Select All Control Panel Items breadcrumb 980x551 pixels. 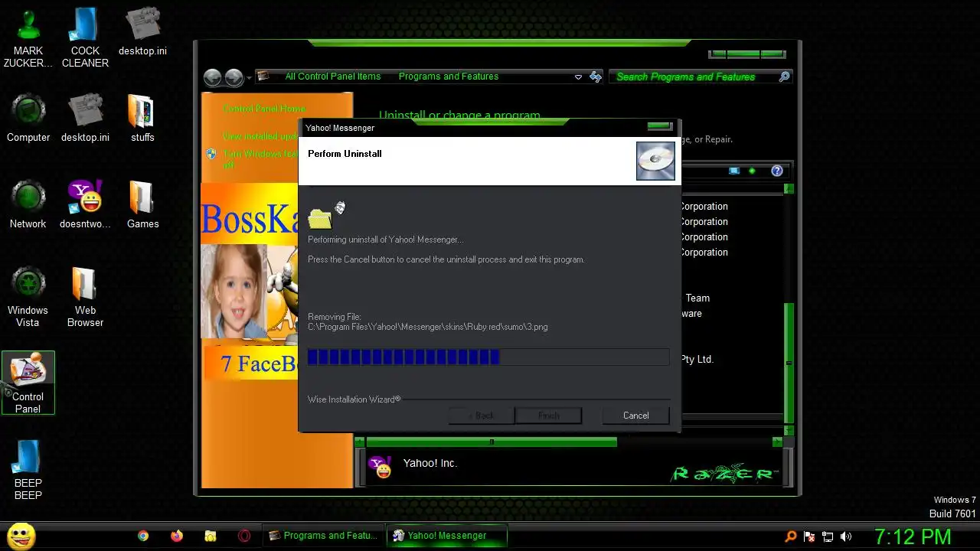(332, 77)
